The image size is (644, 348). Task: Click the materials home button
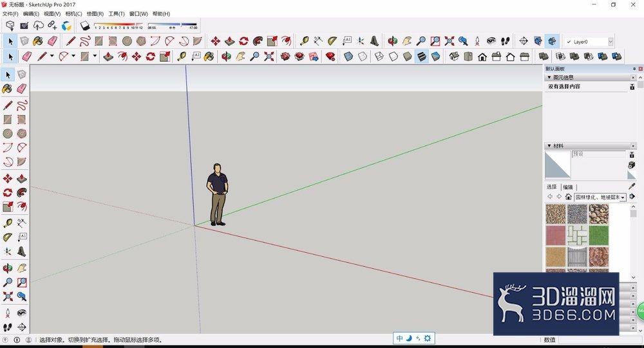[x=569, y=197]
